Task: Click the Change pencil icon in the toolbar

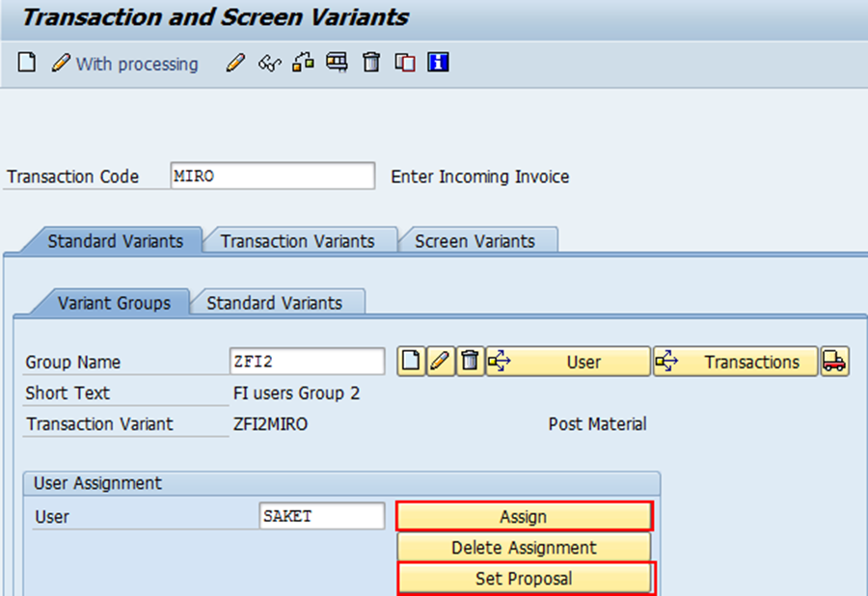Action: point(235,63)
